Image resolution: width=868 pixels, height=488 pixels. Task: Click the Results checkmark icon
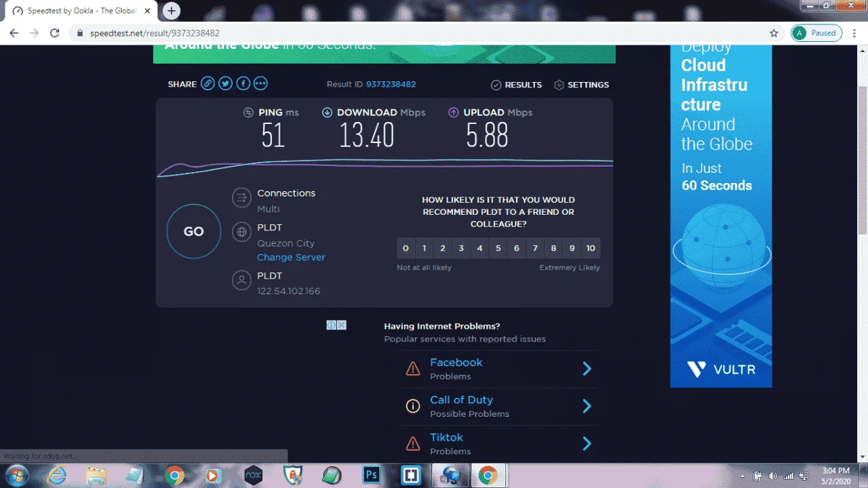(496, 85)
